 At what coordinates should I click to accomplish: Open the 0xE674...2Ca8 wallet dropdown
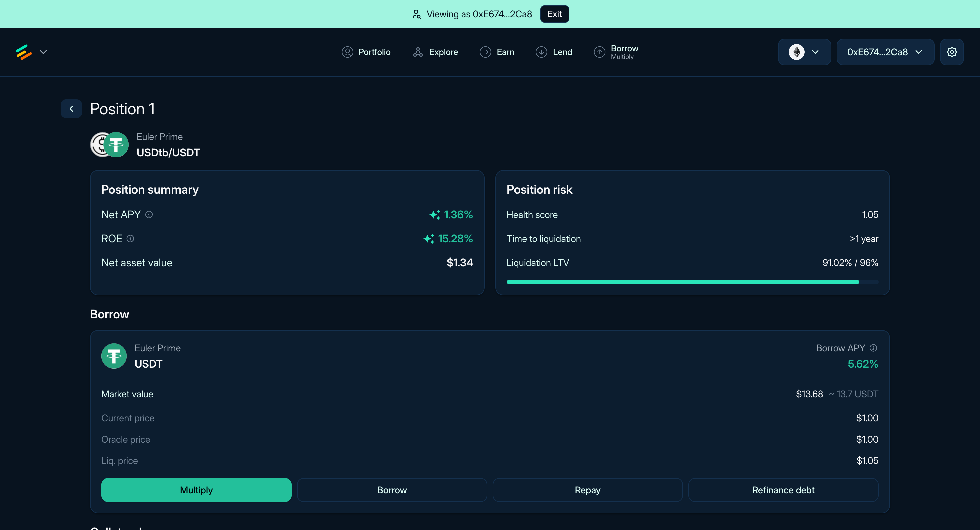885,52
